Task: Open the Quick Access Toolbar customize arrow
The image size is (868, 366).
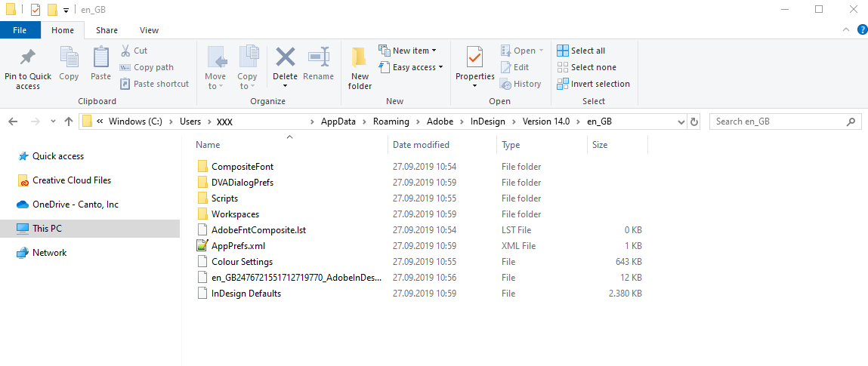Action: pyautogui.click(x=66, y=10)
